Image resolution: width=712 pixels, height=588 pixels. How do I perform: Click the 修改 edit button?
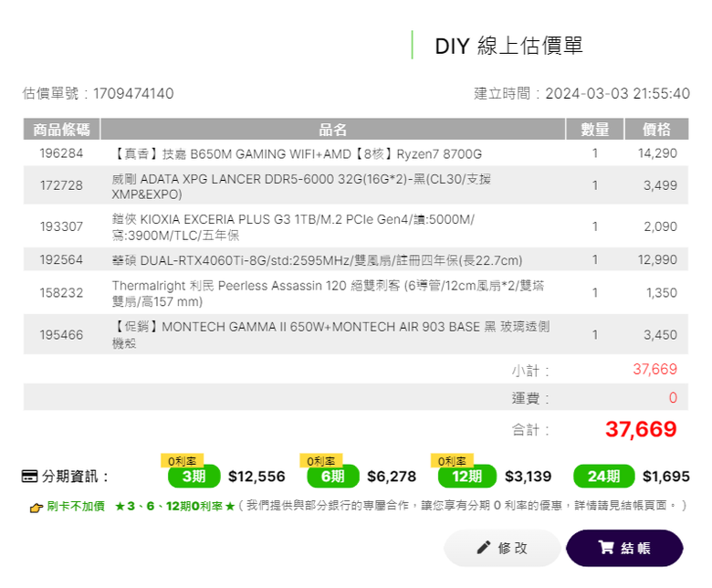tap(502, 548)
